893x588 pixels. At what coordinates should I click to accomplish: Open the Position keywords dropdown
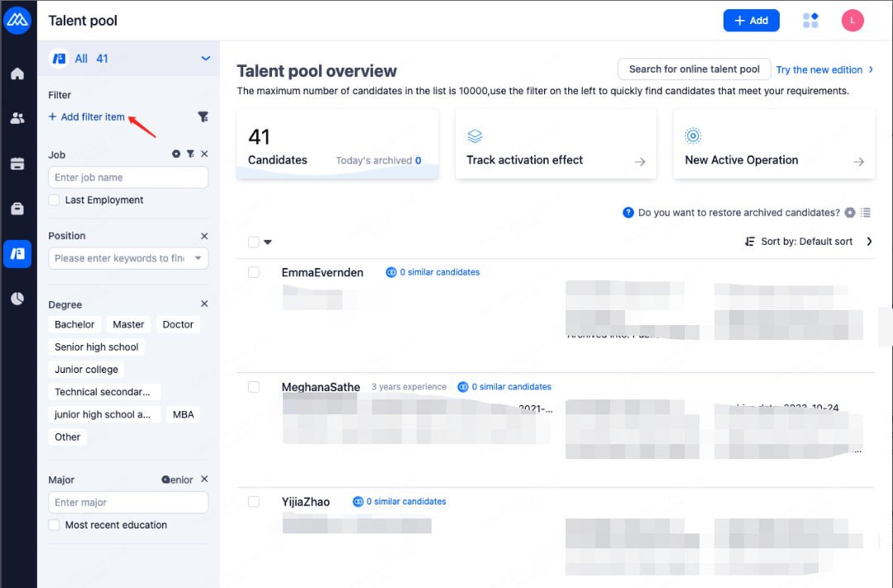(198, 258)
